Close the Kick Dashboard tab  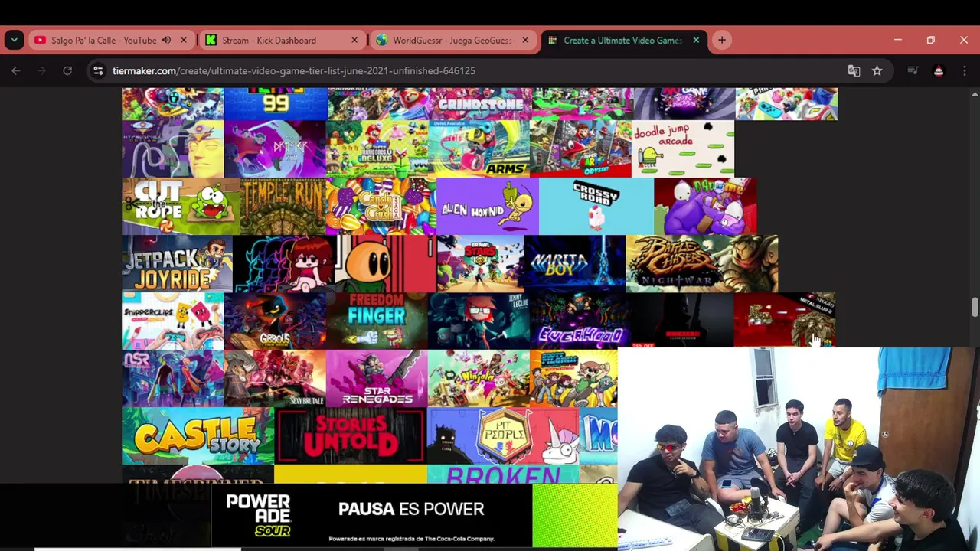pos(354,40)
